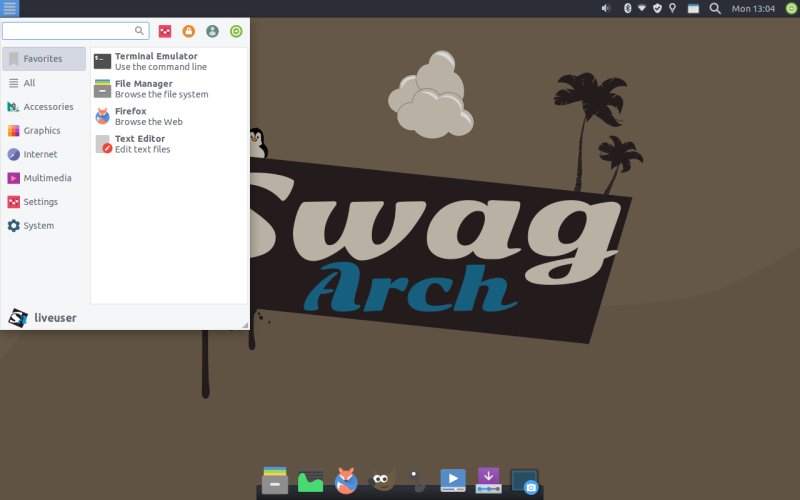Click the clock showing Mon 13:04
800x500 pixels.
coord(754,8)
